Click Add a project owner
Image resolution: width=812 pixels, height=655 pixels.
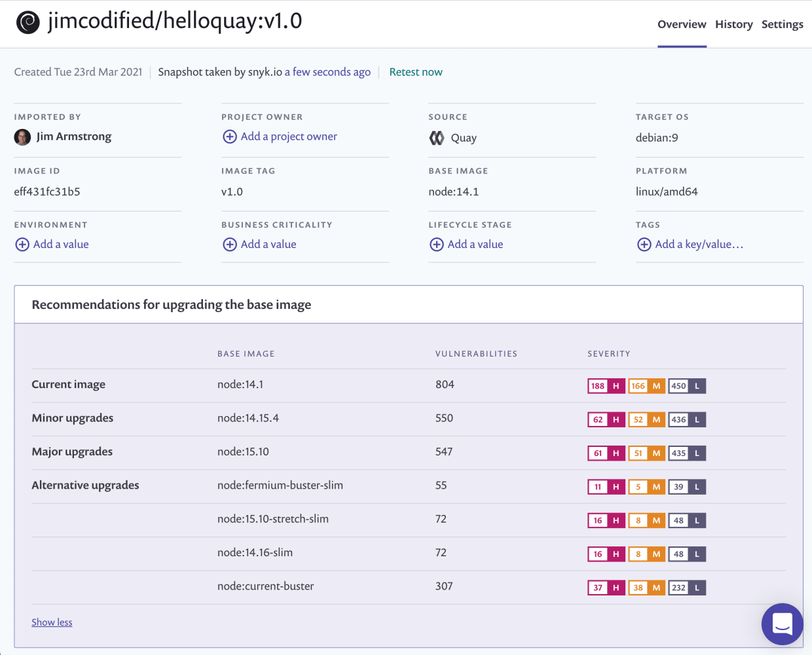tap(289, 137)
